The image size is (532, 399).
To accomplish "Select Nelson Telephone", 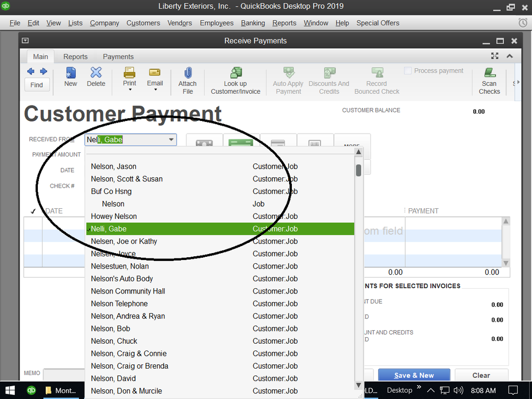I will coord(220,304).
